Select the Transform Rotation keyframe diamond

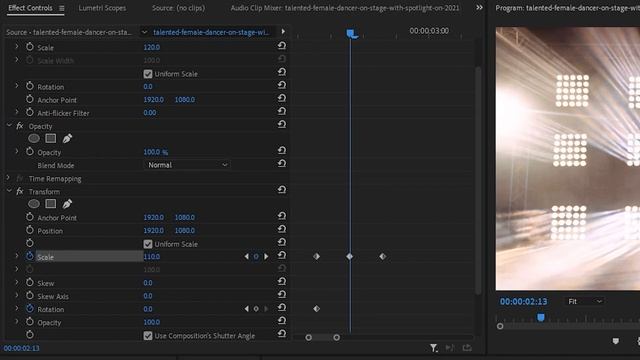tap(316, 309)
